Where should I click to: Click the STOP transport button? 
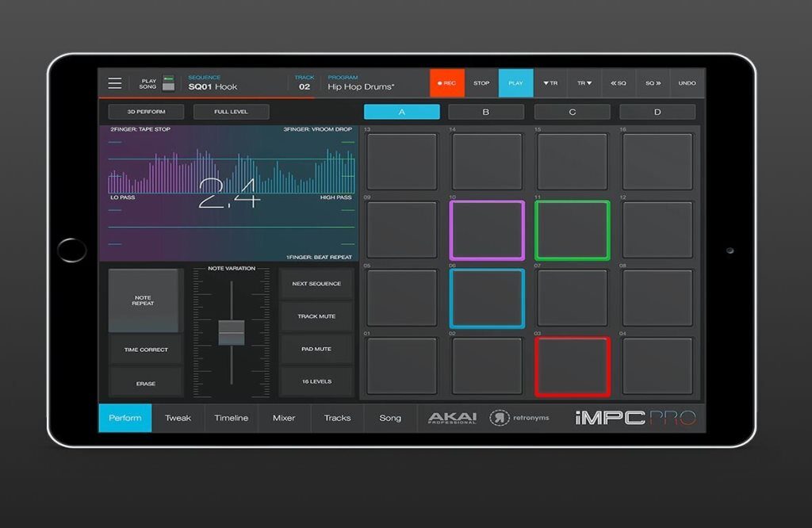[x=481, y=82]
